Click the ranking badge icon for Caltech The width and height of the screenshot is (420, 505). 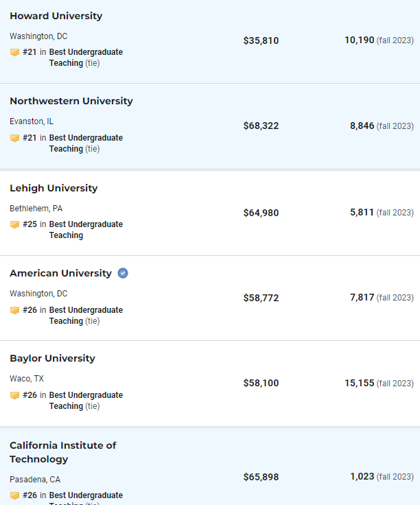[x=14, y=495]
